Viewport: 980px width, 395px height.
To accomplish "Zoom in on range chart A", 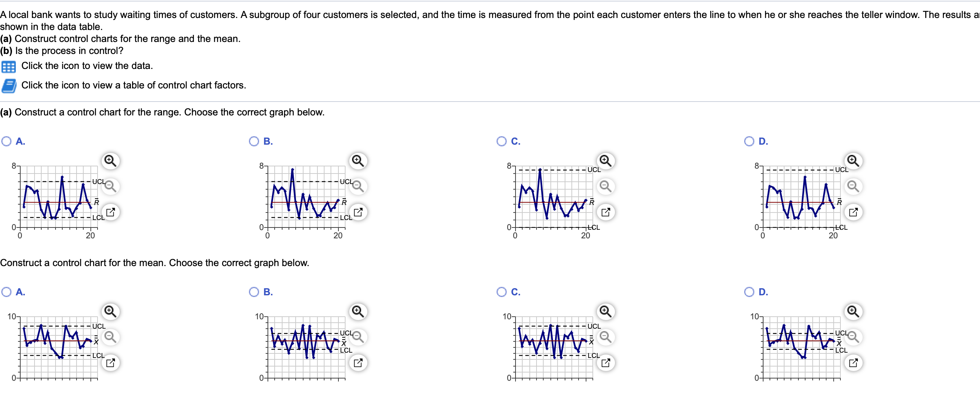I will 110,161.
